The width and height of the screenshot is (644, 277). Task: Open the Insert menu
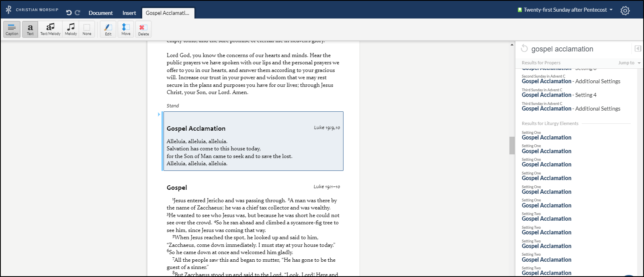click(129, 13)
